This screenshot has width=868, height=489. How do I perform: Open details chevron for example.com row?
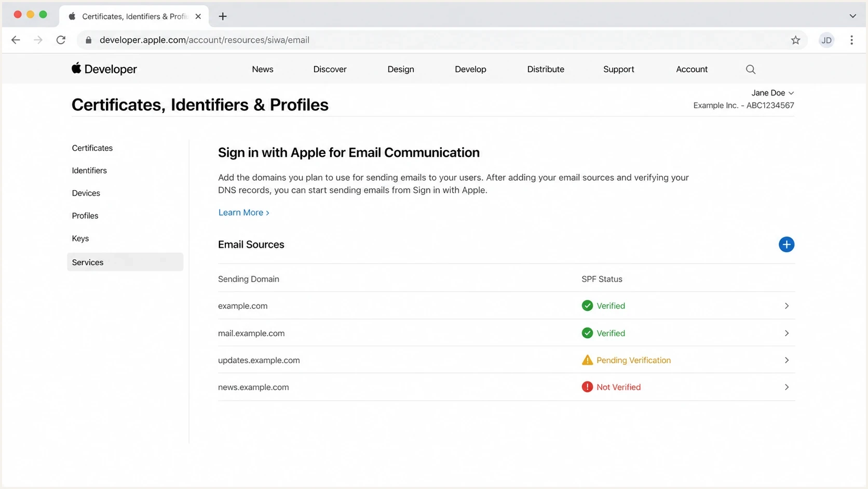click(786, 306)
